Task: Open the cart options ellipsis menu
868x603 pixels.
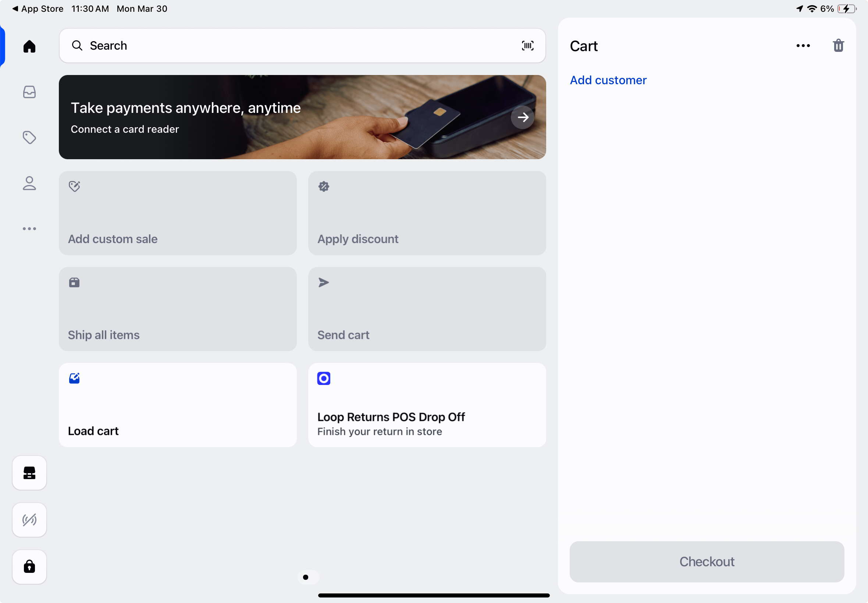Action: [x=803, y=46]
